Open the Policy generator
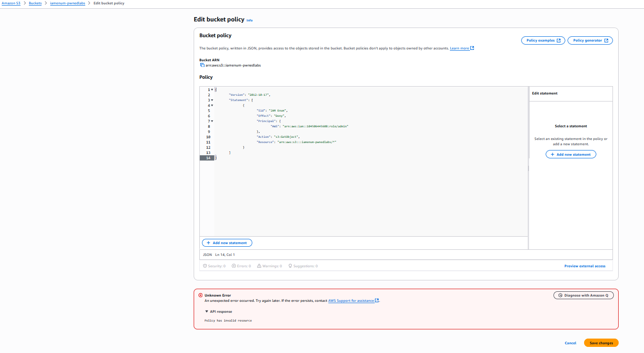The height and width of the screenshot is (353, 644). pyautogui.click(x=590, y=40)
